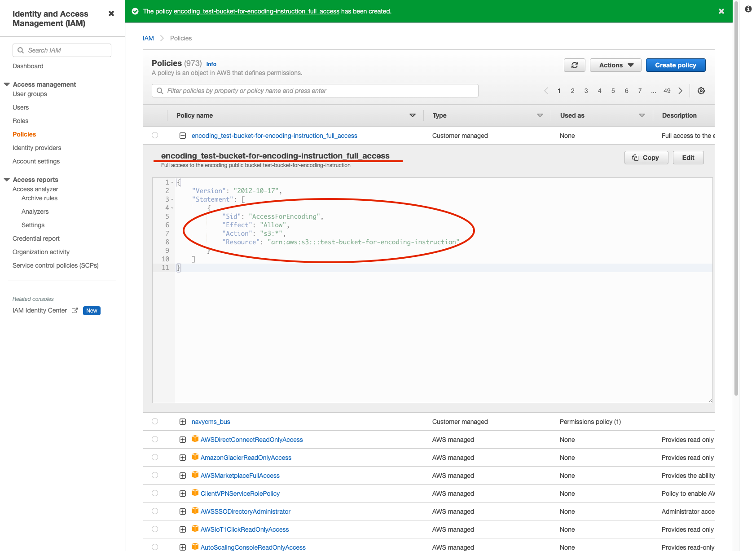The height and width of the screenshot is (551, 756).
Task: Click the orange box icon beside AWSMarketplaceFullAccess
Action: (195, 475)
